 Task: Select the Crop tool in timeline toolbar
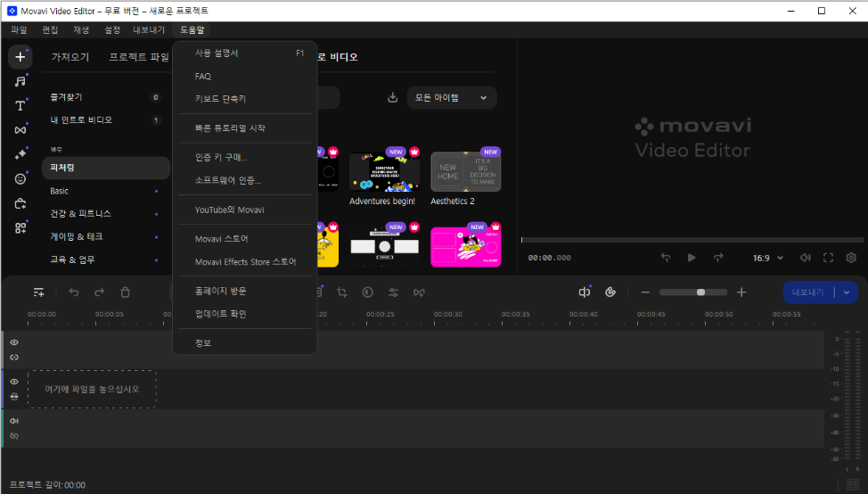[342, 292]
